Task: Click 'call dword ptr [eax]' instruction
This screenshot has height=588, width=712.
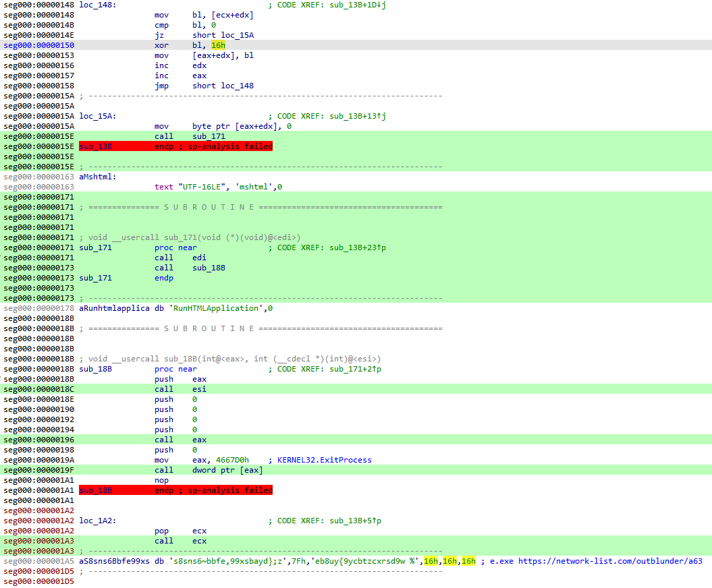Action: (209, 471)
